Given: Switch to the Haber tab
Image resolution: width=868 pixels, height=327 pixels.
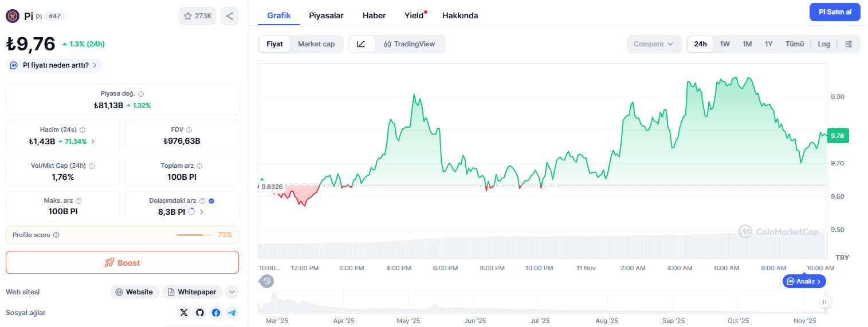Looking at the screenshot, I should pyautogui.click(x=374, y=15).
